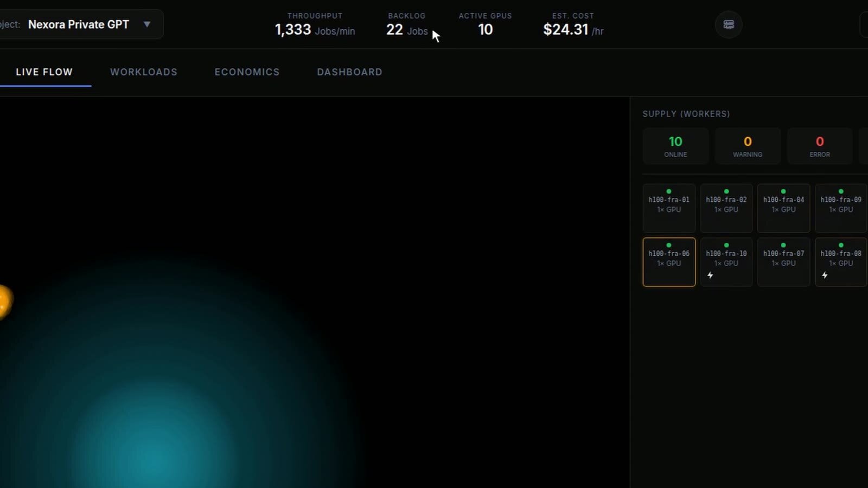Image resolution: width=868 pixels, height=488 pixels.
Task: Go to the Economics tab
Action: [x=247, y=72]
